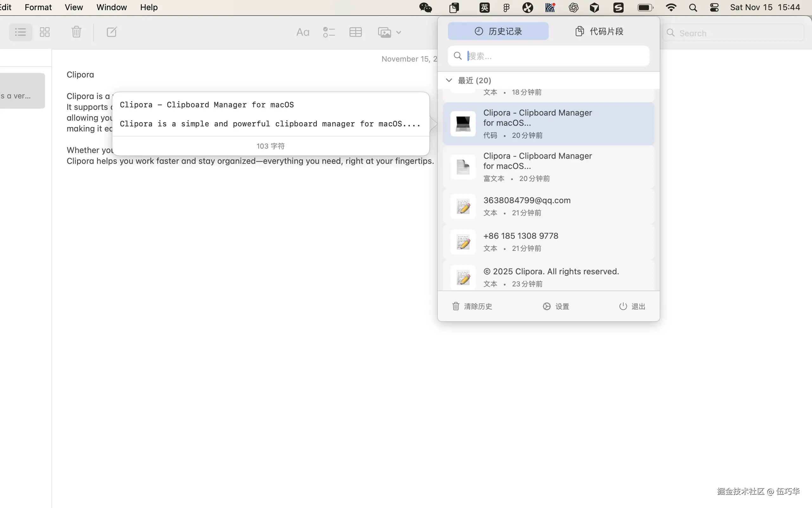Open the Help menu
Screen dimensions: 812x508
(149, 7)
